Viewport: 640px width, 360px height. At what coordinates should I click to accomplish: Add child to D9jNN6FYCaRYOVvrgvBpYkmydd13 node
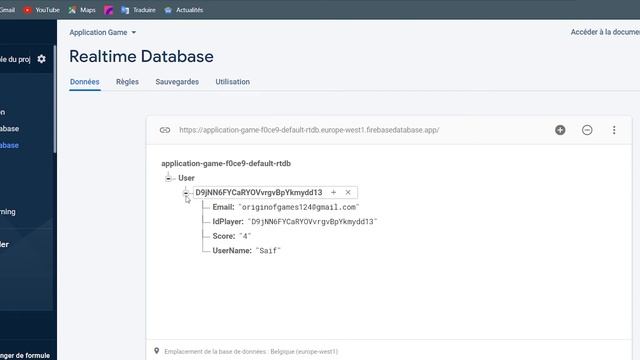333,192
